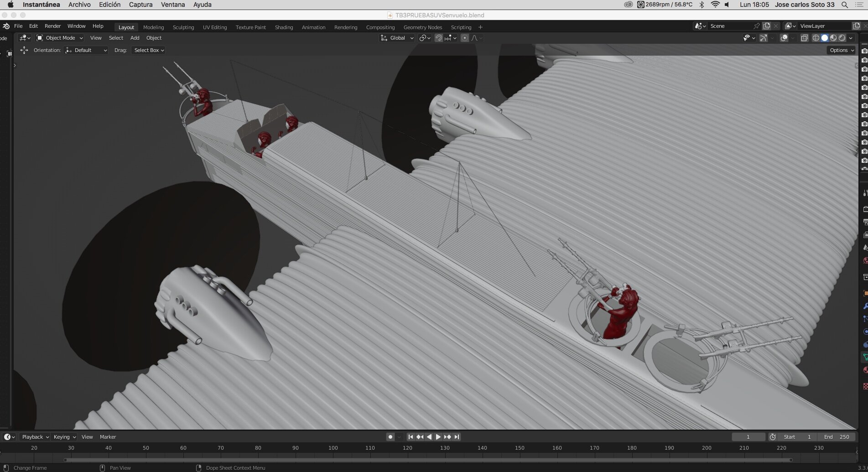Open the Edit menu
868x472 pixels.
point(33,26)
